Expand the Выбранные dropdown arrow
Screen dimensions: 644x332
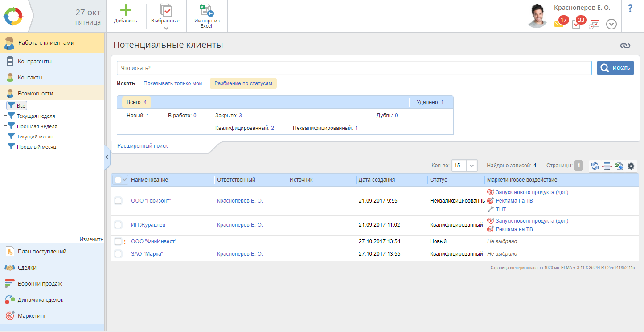[x=166, y=28]
